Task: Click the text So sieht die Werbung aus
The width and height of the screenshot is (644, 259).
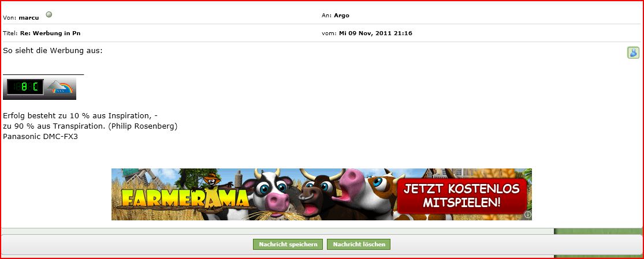Action: click(53, 51)
